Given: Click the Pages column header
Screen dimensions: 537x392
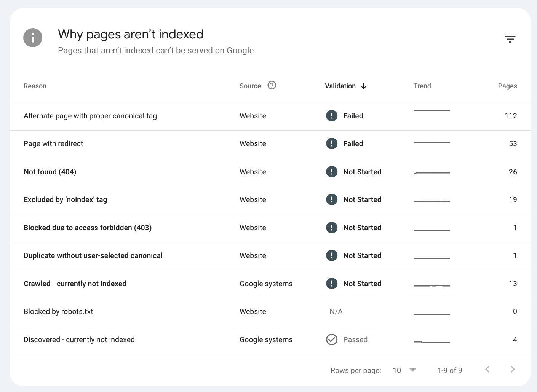Looking at the screenshot, I should click(x=507, y=86).
